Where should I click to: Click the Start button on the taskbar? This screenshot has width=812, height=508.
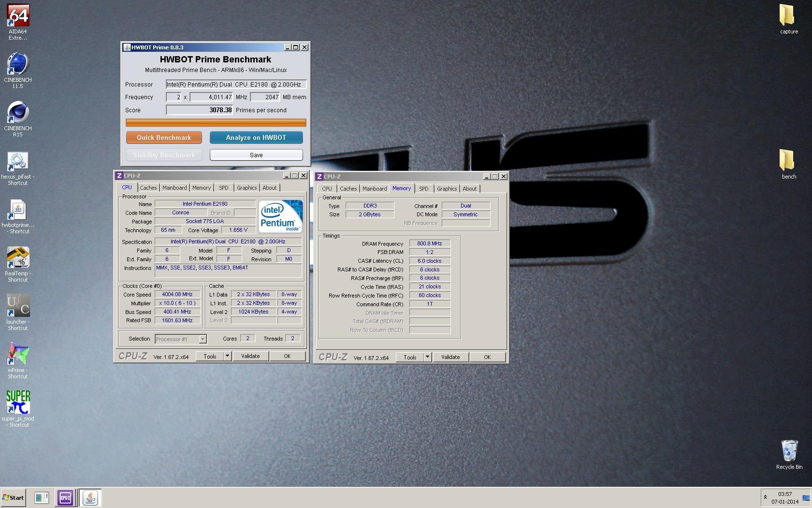pyautogui.click(x=13, y=497)
